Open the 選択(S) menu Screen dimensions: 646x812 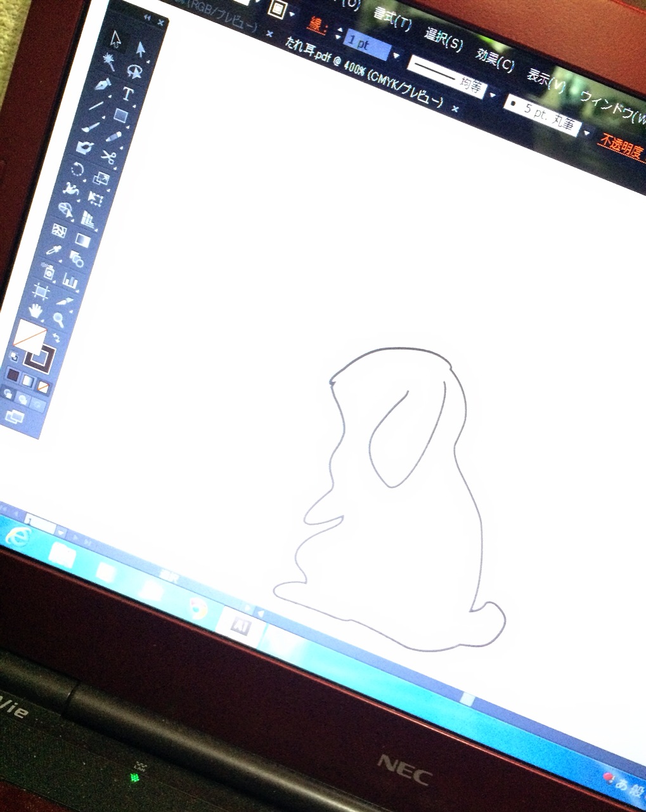(x=443, y=39)
